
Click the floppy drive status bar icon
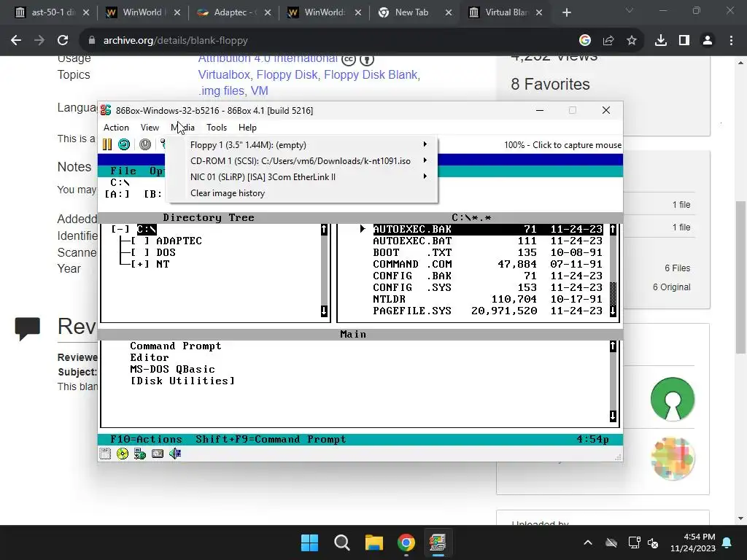tap(105, 454)
